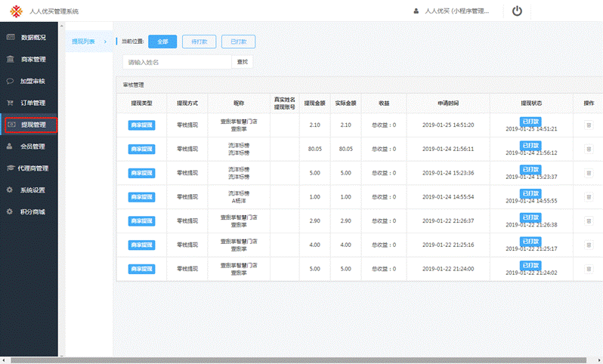Click 商家提现 tag in the 2.90 row
This screenshot has height=364, width=603.
pyautogui.click(x=141, y=221)
